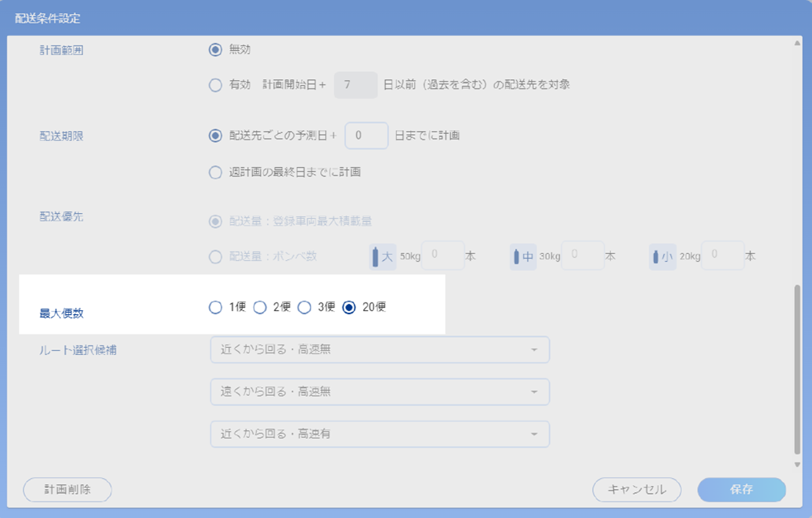Focus the 30kg cylinder count field
Screen dimensions: 812x518
click(x=583, y=255)
